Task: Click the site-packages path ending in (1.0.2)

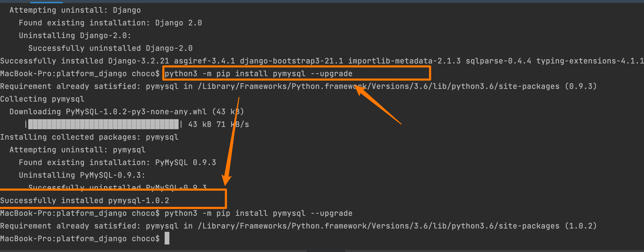Action: point(397,226)
